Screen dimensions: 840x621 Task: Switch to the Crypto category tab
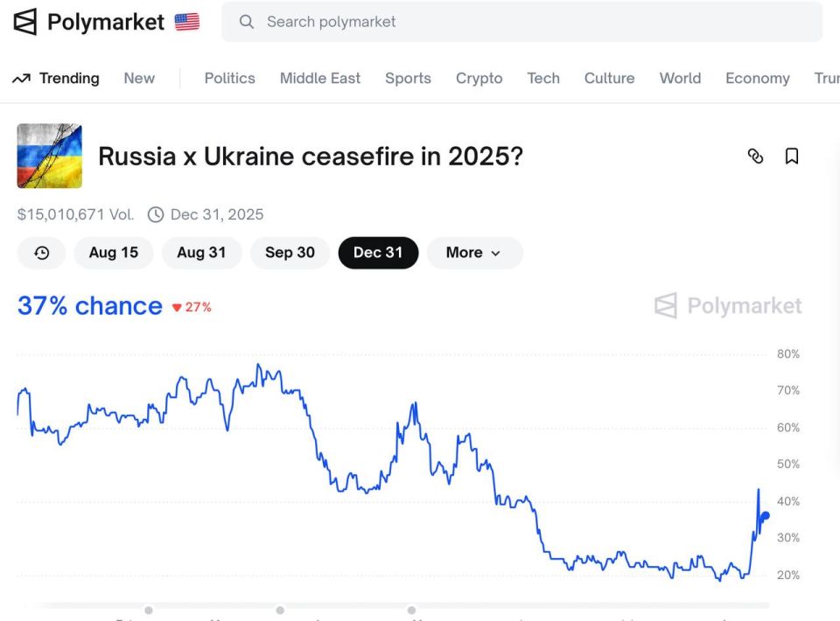(479, 78)
